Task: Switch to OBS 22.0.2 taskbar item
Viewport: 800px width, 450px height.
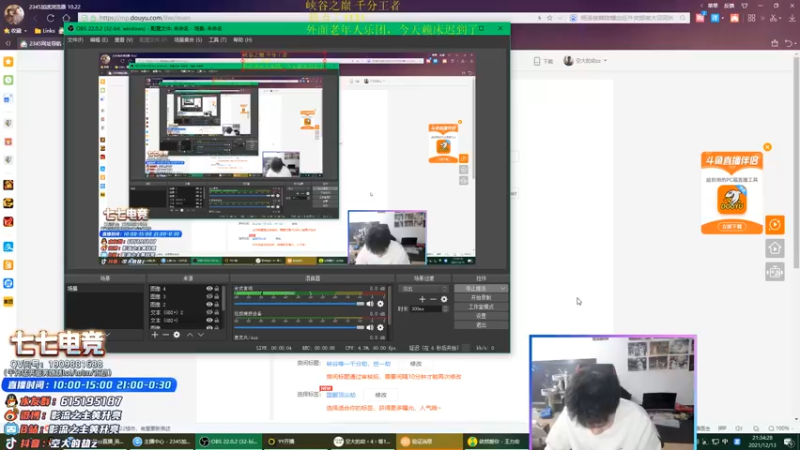Action: click(228, 442)
